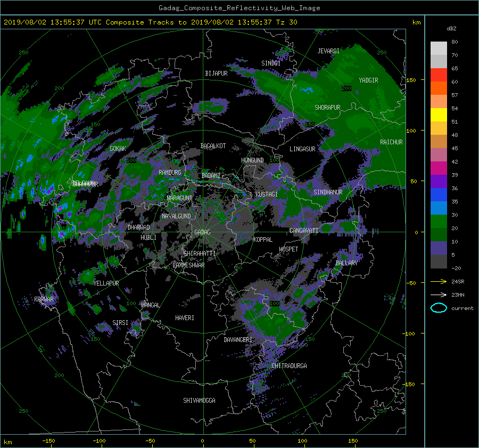Click the LAXMESHWAR city label

pyautogui.click(x=188, y=265)
